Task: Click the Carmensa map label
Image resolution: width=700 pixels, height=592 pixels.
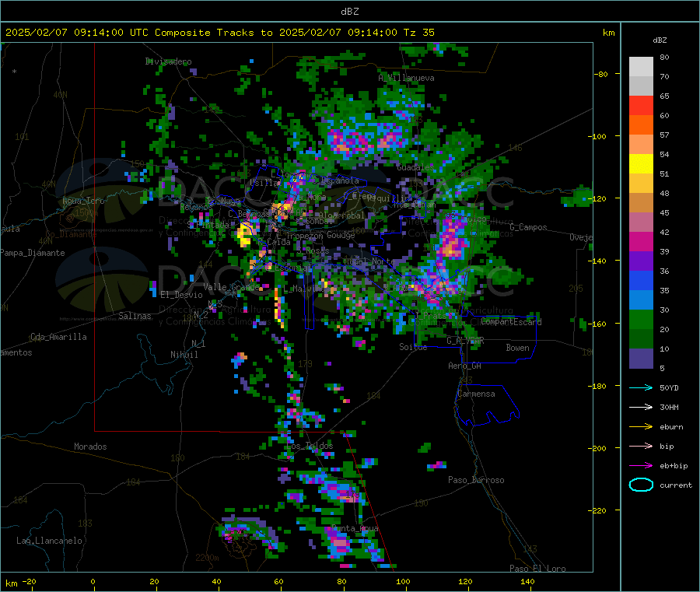Action: (476, 394)
